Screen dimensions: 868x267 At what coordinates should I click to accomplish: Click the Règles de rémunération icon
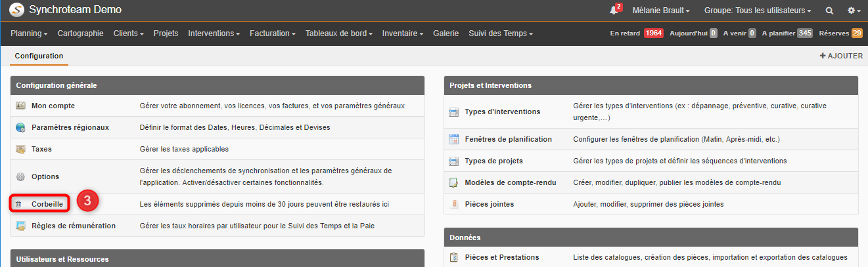pos(20,226)
